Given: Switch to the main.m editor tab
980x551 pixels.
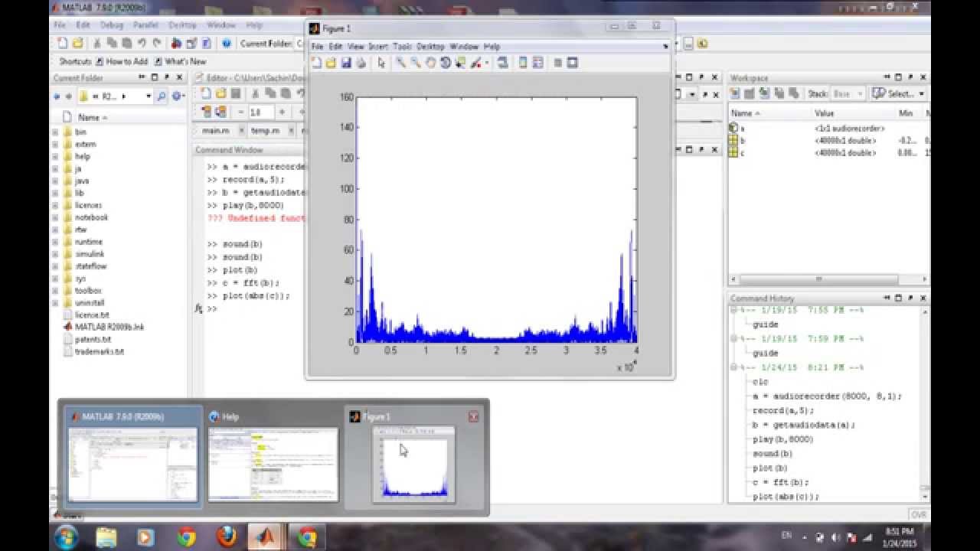Looking at the screenshot, I should coord(214,131).
